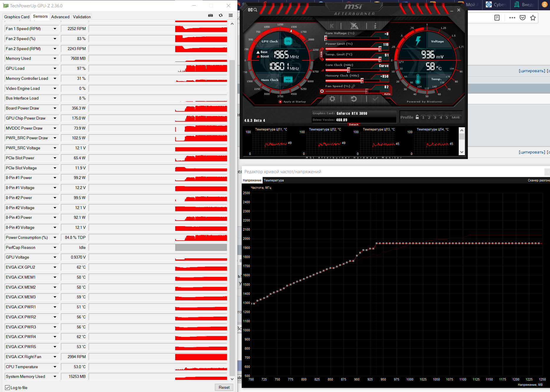This screenshot has width=550, height=392.
Task: Bookmark this page with star icon
Action: [x=533, y=18]
